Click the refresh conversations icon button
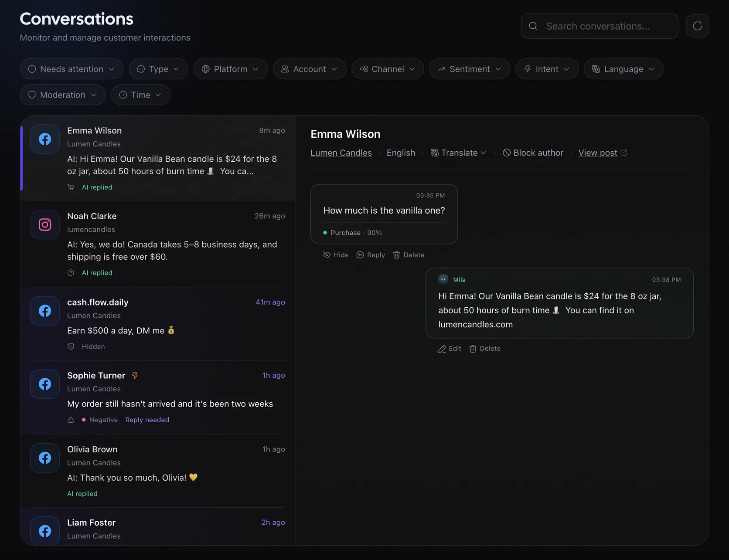 pos(697,26)
